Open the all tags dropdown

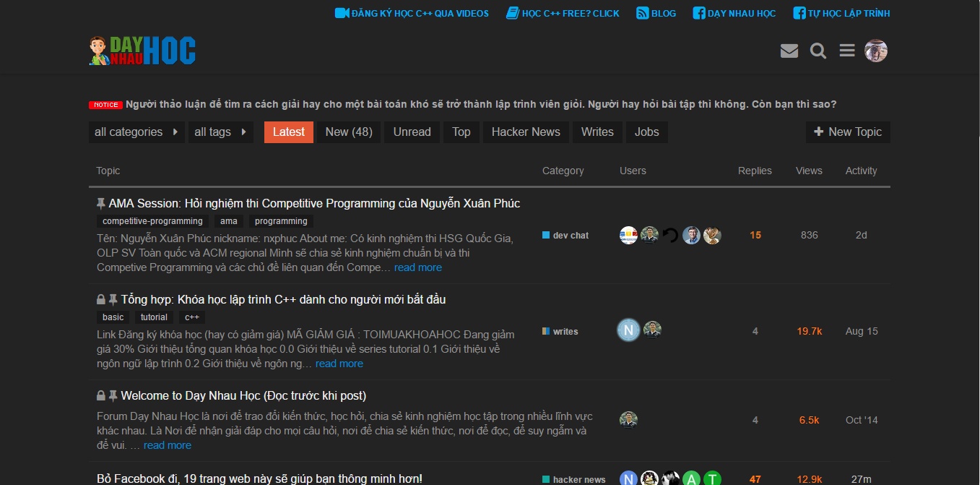click(x=220, y=132)
